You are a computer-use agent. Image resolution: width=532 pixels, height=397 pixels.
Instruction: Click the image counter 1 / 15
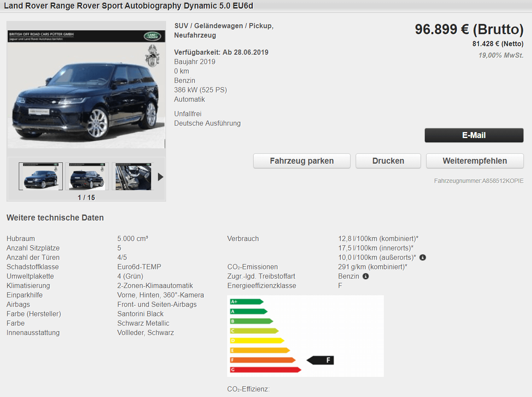click(x=86, y=197)
